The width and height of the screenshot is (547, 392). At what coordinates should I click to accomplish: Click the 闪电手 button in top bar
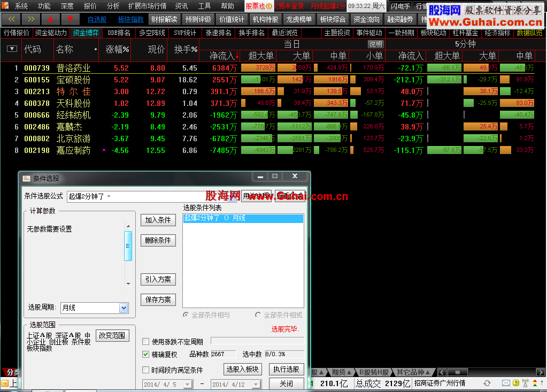tap(400, 6)
